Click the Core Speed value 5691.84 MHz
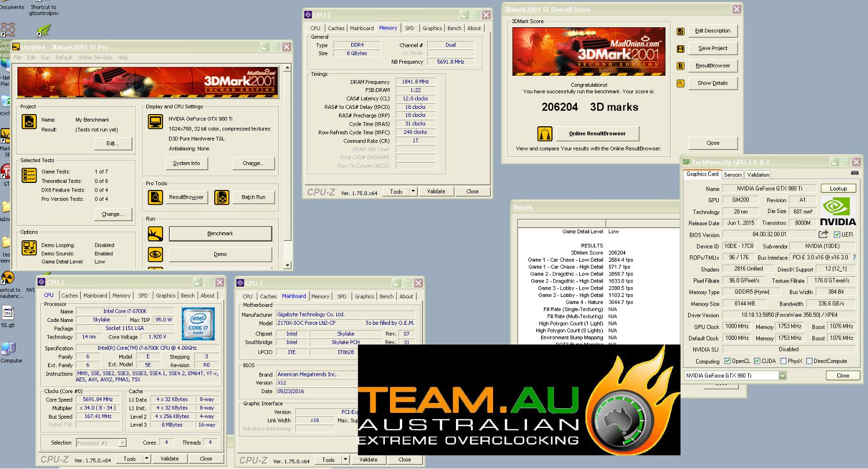 pos(98,400)
